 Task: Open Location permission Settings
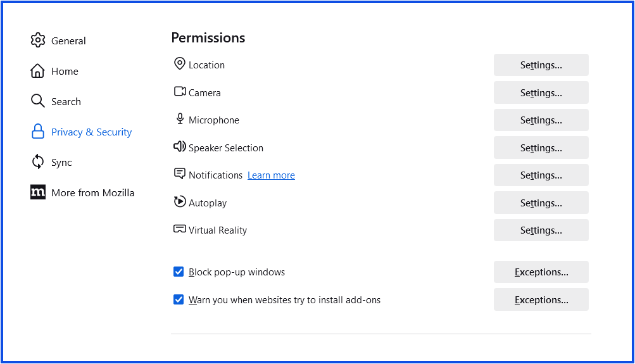[x=541, y=65]
